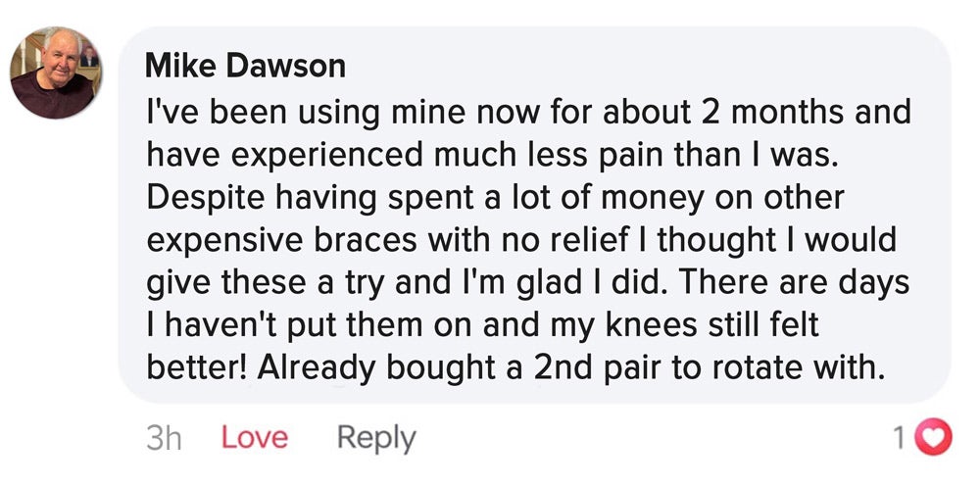Viewport: 980px width, 486px height.
Task: Reply to Mike Dawson's comment
Action: pyautogui.click(x=376, y=439)
